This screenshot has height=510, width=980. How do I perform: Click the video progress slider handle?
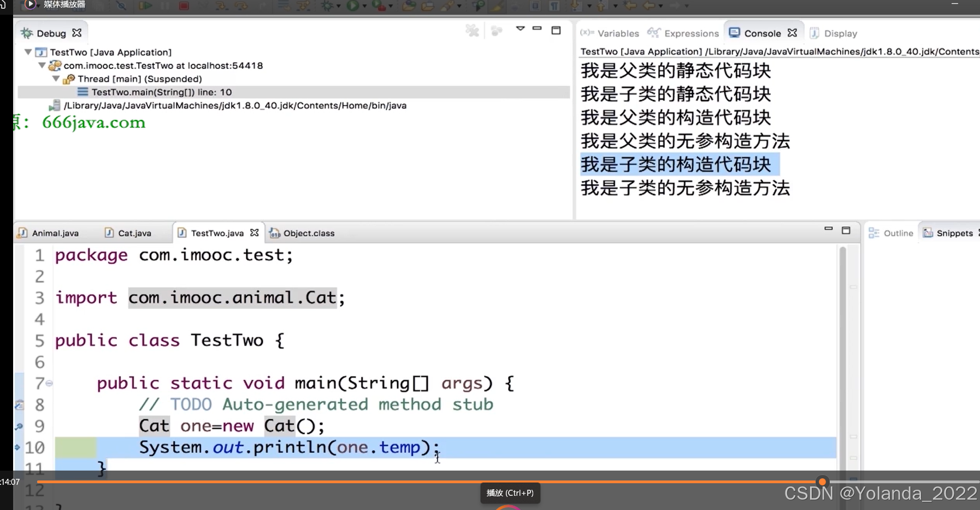[822, 482]
